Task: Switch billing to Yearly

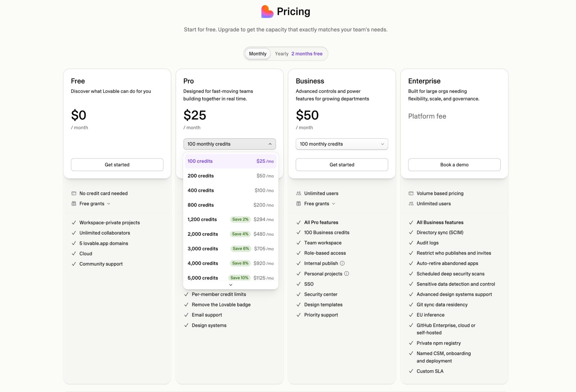Action: pos(282,54)
